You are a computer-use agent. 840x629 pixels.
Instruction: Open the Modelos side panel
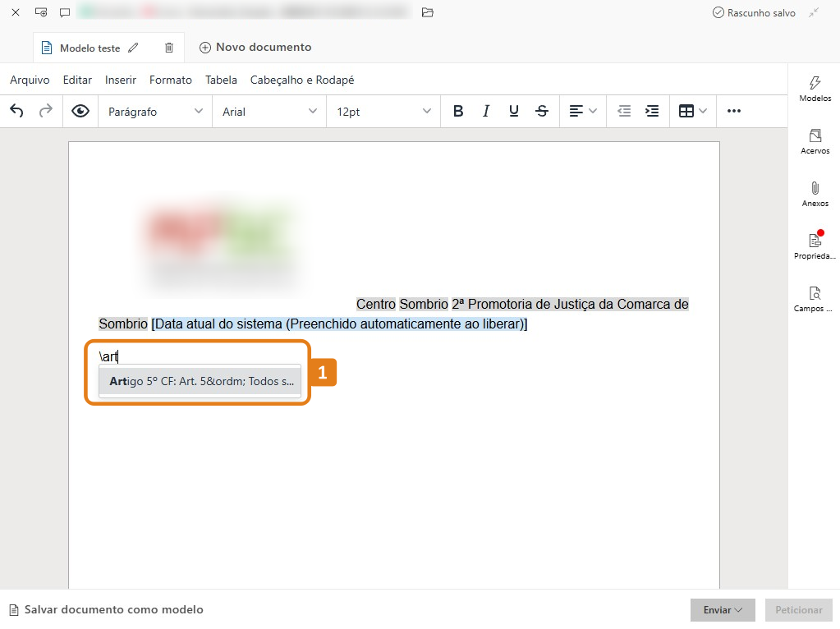click(815, 89)
